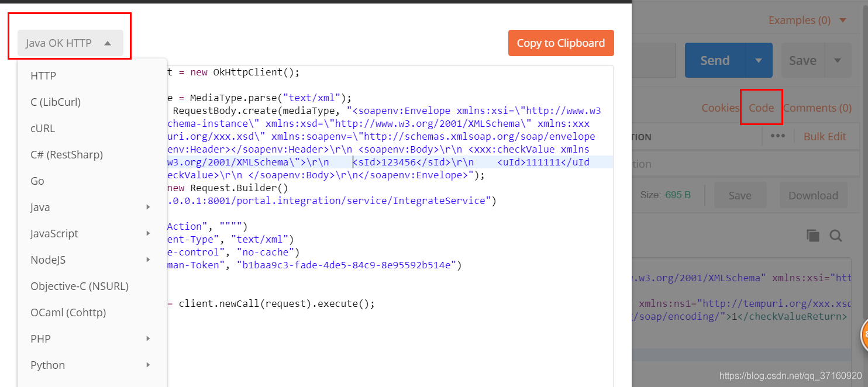Image resolution: width=868 pixels, height=387 pixels.
Task: Select C (LibCurl) from the list
Action: point(56,102)
